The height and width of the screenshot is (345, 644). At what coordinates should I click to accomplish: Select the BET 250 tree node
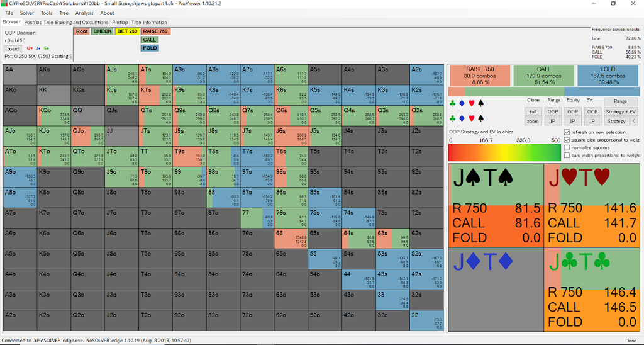(127, 31)
